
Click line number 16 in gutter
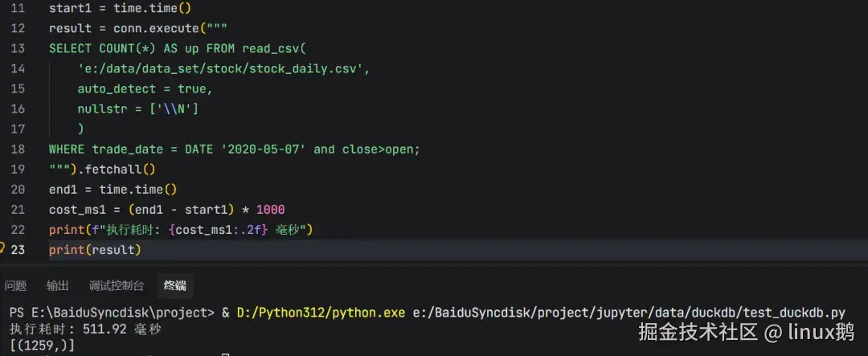click(x=18, y=109)
